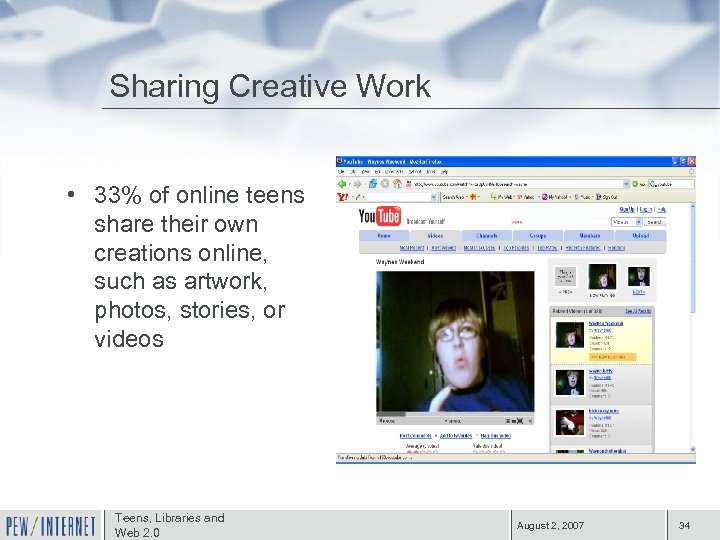This screenshot has height=540, width=720.
Task: Click the Waynes Weekend video title text
Action: (x=399, y=262)
